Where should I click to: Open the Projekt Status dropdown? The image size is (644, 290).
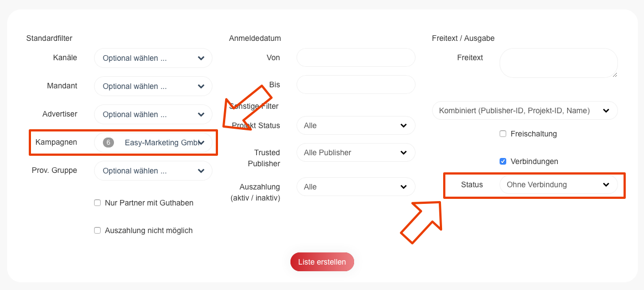tap(356, 125)
